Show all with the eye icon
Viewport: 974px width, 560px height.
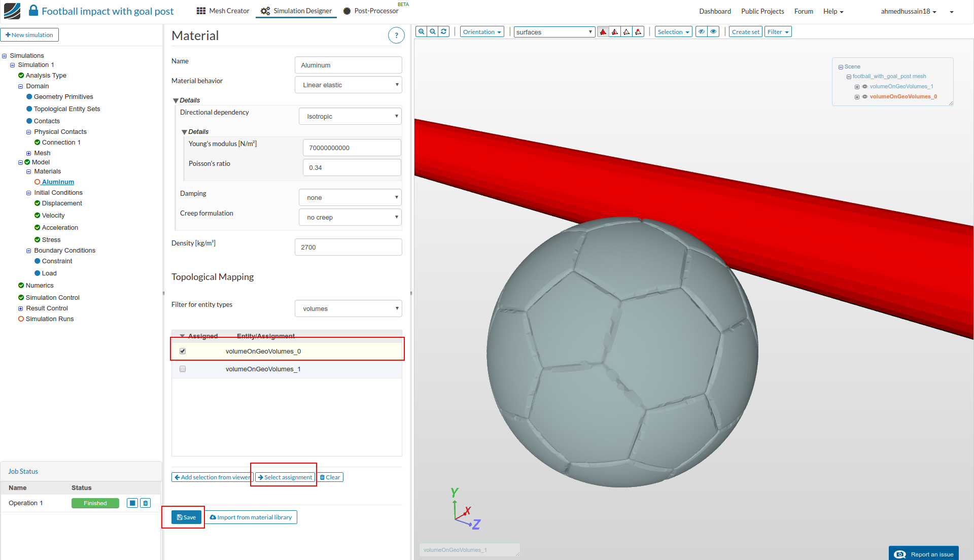click(x=713, y=31)
